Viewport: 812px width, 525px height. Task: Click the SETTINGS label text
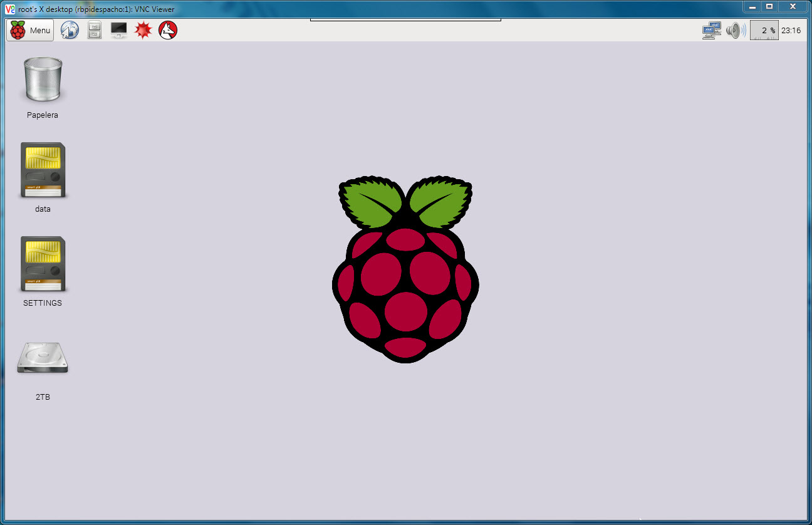(x=43, y=303)
